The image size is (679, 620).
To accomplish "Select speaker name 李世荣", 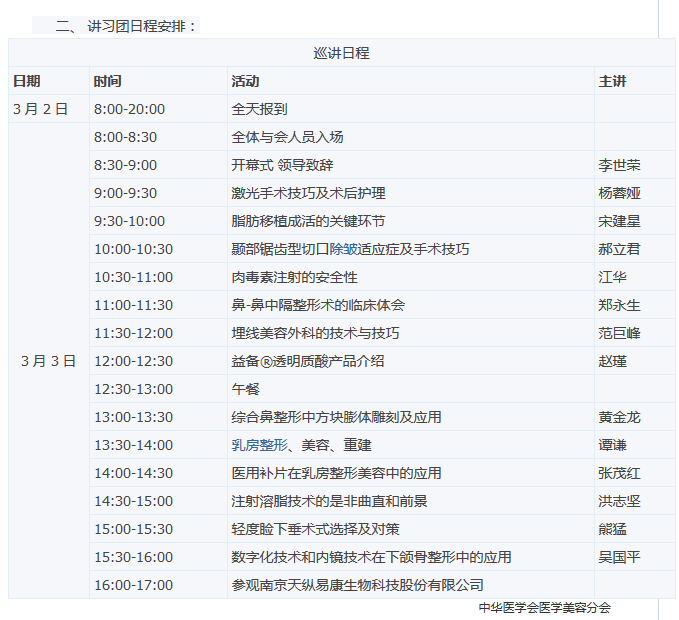I will [619, 165].
